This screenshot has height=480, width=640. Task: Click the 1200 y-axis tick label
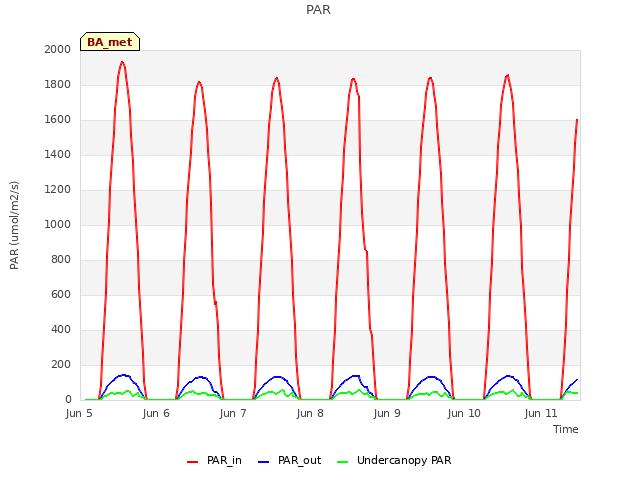click(58, 189)
